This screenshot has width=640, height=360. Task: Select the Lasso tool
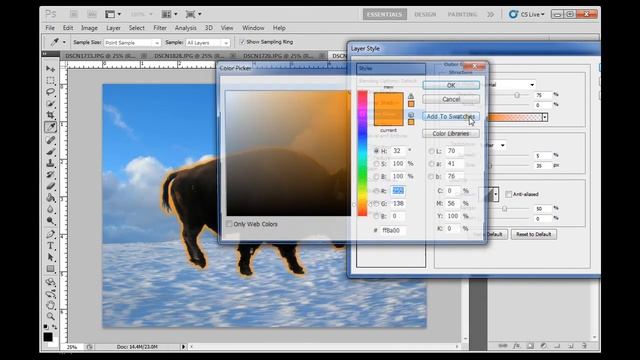[51, 92]
